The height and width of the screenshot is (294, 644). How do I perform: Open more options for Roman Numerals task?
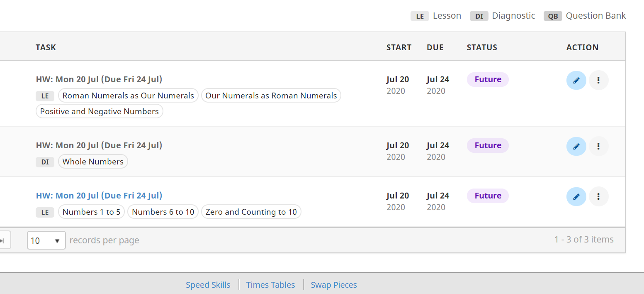[598, 81]
